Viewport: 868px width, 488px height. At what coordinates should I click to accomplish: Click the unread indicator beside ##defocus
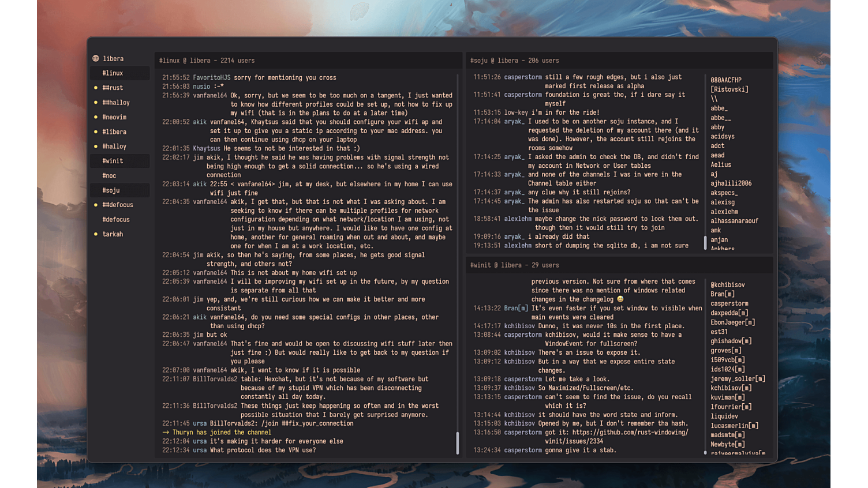(96, 205)
